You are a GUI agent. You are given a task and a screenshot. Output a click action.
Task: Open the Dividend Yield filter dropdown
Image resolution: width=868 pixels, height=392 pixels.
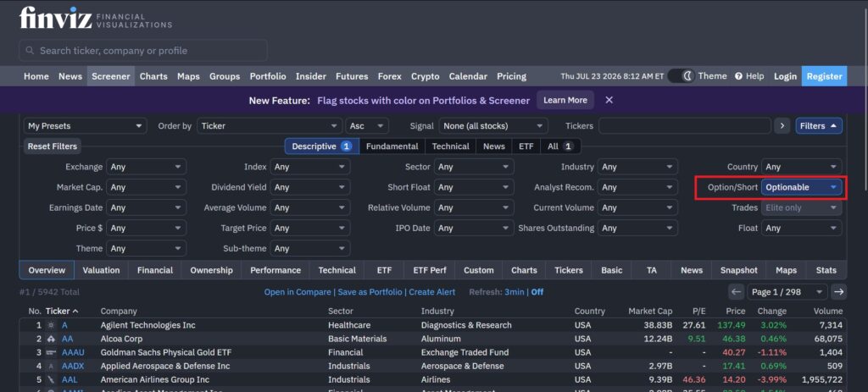click(x=310, y=187)
